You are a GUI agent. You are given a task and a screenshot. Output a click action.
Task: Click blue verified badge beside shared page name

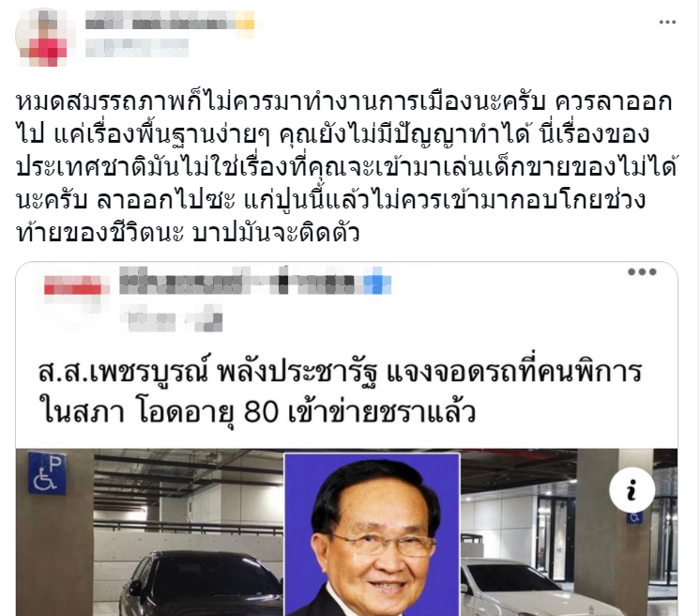click(377, 281)
